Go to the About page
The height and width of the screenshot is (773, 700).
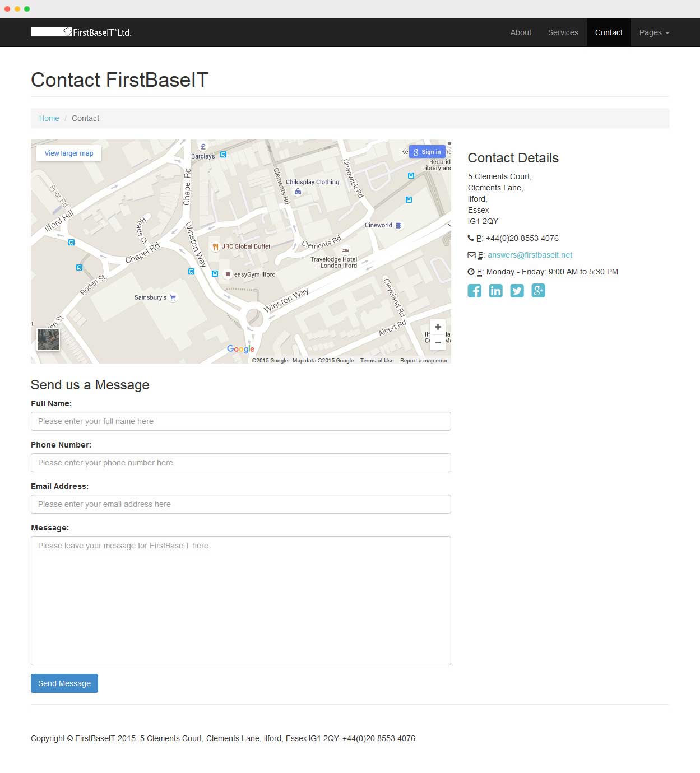point(521,32)
